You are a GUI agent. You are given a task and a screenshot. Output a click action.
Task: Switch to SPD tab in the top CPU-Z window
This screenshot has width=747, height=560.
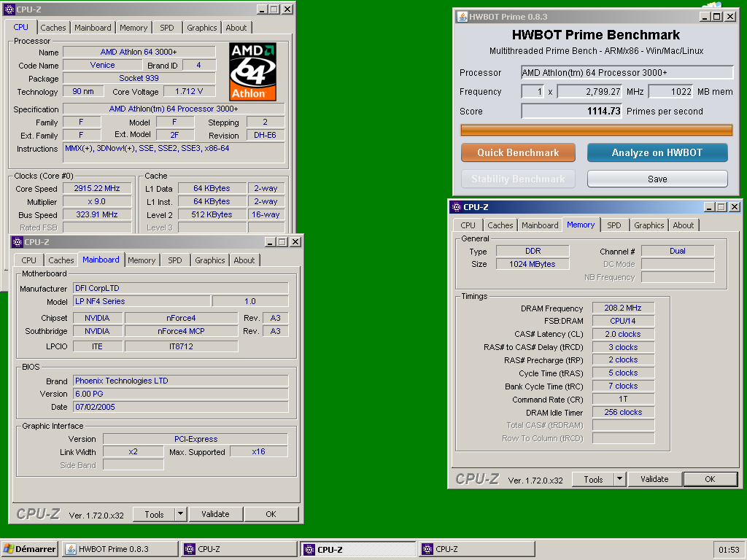[x=167, y=28]
